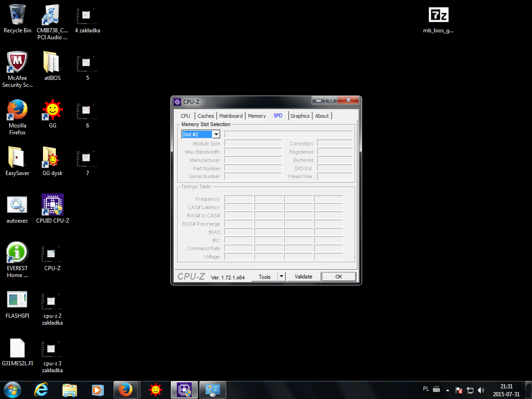Open CMI8738 PCI Audio shortcut
Viewport: 532px width, 399px height.
[x=52, y=22]
